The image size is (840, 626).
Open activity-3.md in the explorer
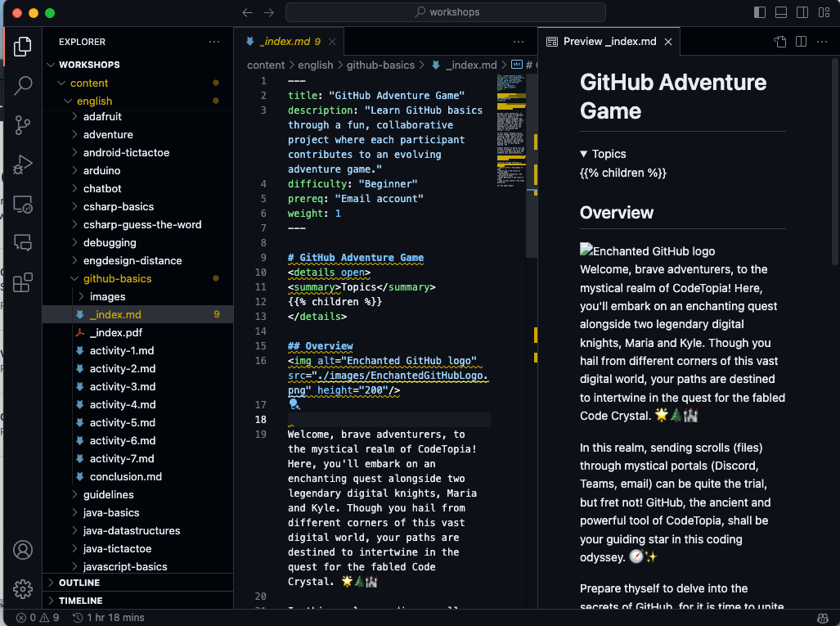click(x=122, y=386)
